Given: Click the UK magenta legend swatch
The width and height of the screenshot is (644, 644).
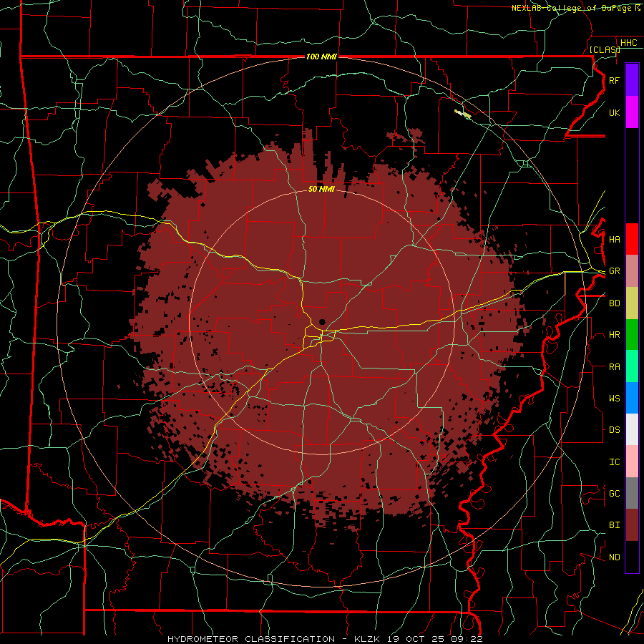Looking at the screenshot, I should [x=632, y=112].
